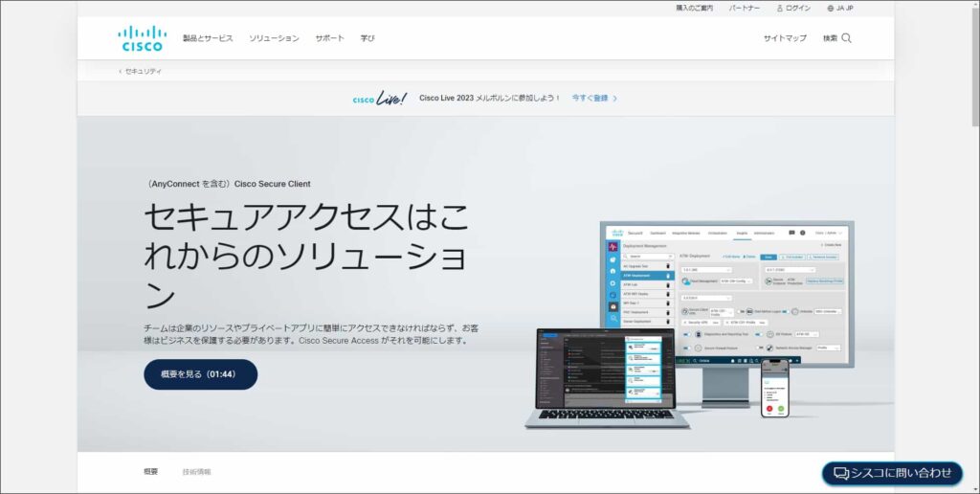Click the smartphone product image

pyautogui.click(x=774, y=389)
